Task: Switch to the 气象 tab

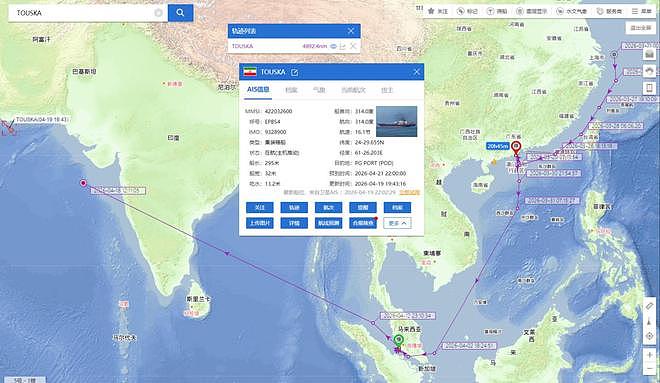Action: click(319, 90)
